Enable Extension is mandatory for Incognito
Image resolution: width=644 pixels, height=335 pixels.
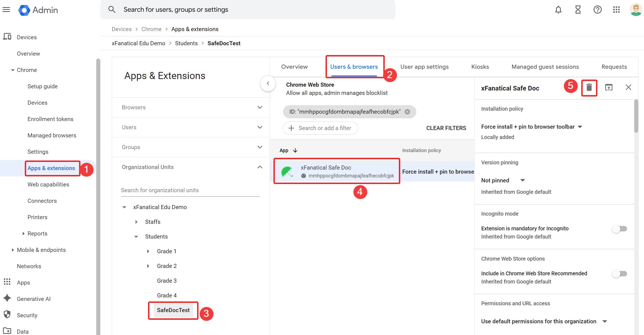[x=619, y=229]
